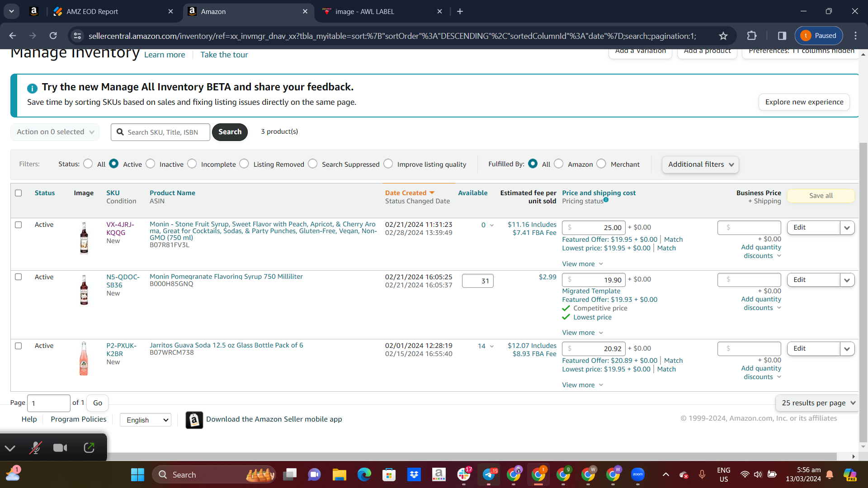Select the Listing Removed status filter
868x488 pixels.
coord(244,164)
